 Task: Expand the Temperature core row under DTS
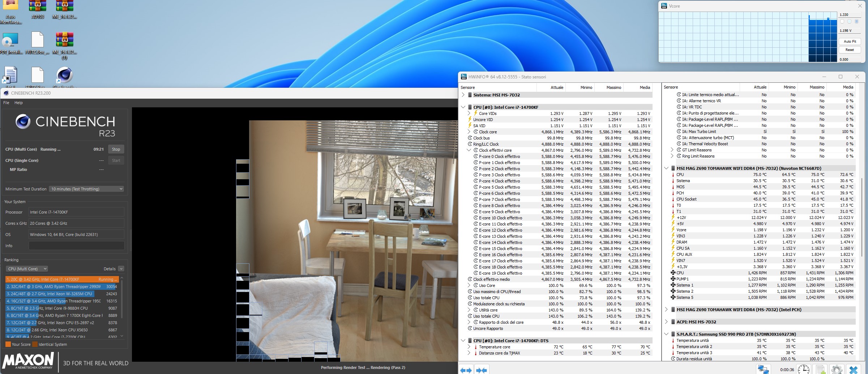tap(469, 347)
